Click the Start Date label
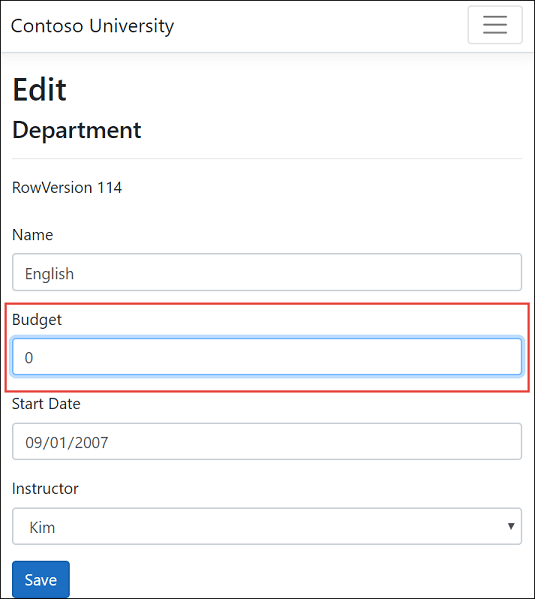The image size is (535, 599). click(46, 404)
